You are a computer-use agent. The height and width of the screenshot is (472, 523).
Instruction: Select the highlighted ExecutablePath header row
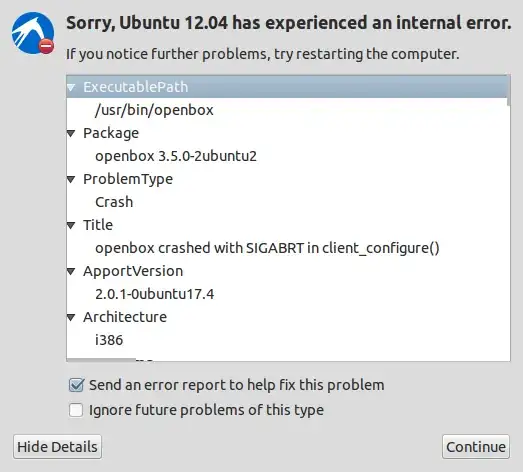287,87
